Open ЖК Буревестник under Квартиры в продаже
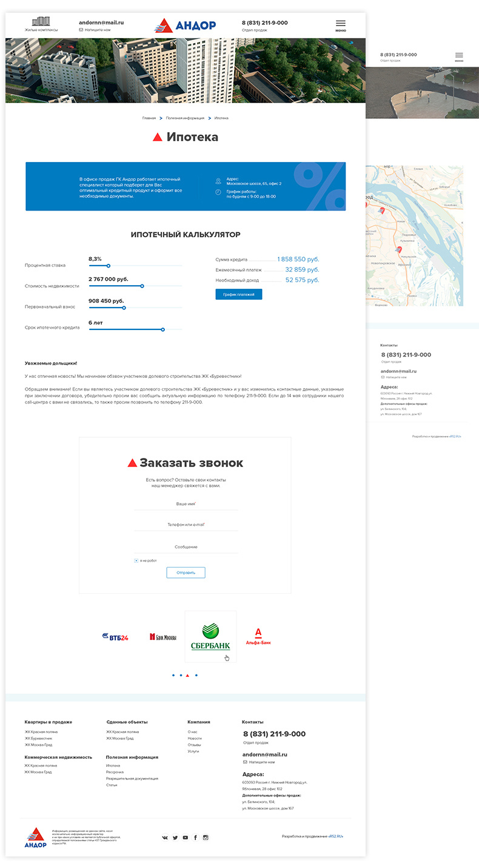Image resolution: width=479 pixels, height=868 pixels. pyautogui.click(x=38, y=738)
